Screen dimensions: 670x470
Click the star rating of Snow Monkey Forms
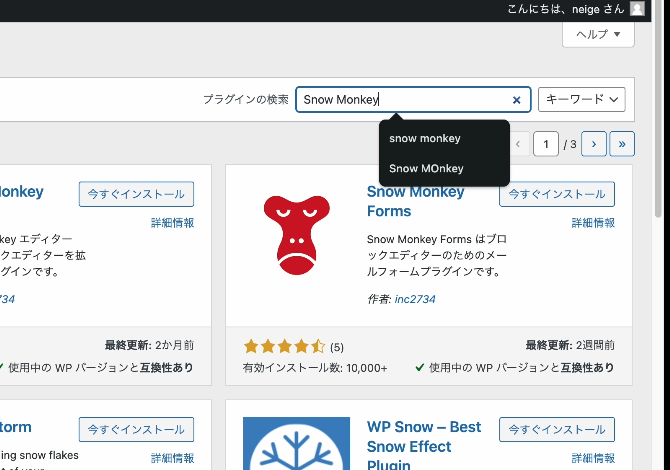click(284, 346)
